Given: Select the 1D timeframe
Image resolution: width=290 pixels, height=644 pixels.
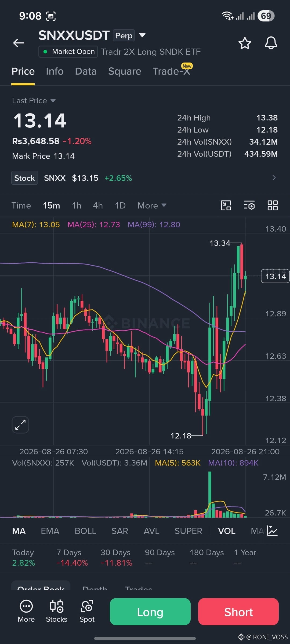Looking at the screenshot, I should (x=120, y=206).
